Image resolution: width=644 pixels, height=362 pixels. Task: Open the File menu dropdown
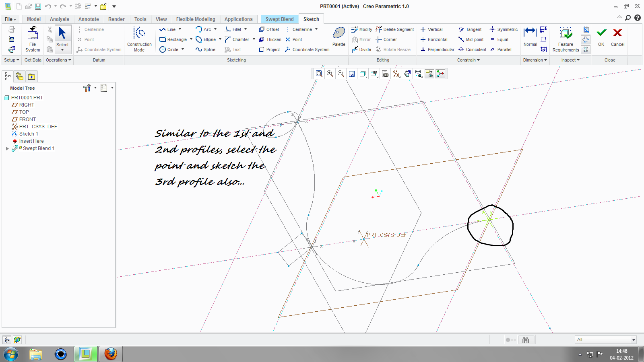(x=10, y=19)
